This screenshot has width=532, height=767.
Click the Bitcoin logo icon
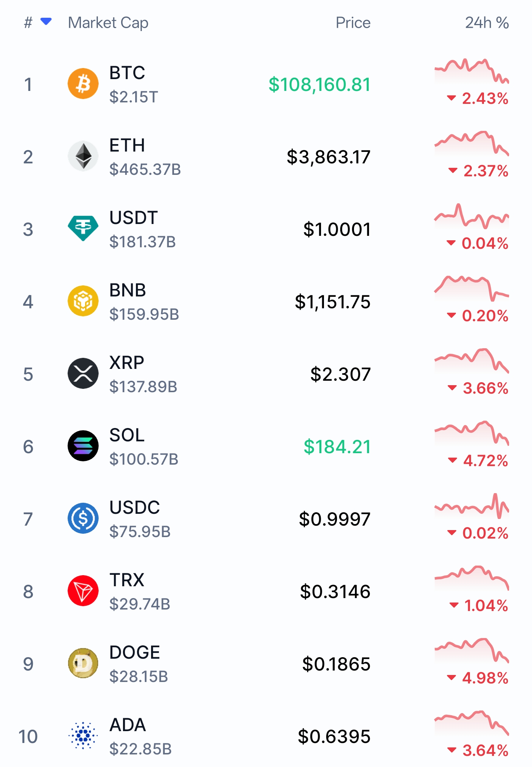[x=83, y=84]
